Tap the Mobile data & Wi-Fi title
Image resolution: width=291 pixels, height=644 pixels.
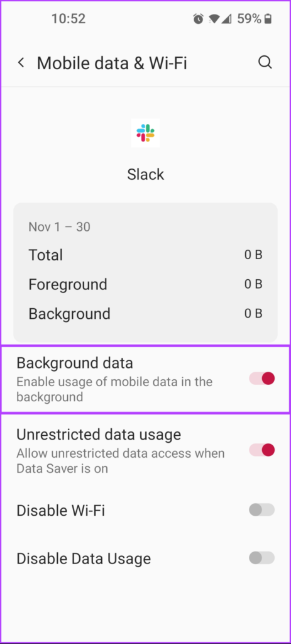(x=112, y=64)
